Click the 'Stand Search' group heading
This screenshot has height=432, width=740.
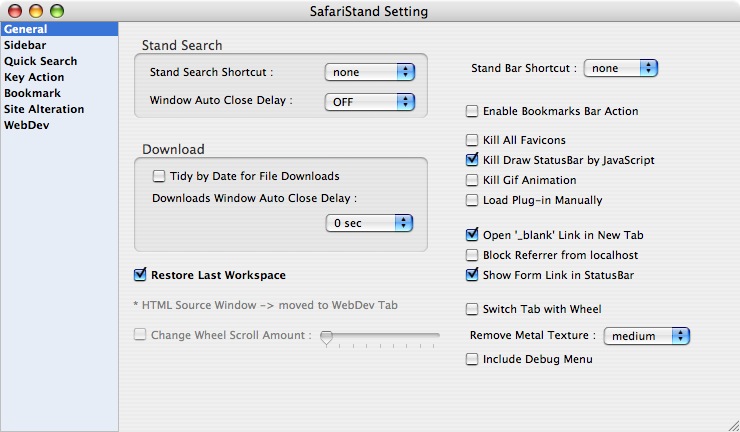182,45
